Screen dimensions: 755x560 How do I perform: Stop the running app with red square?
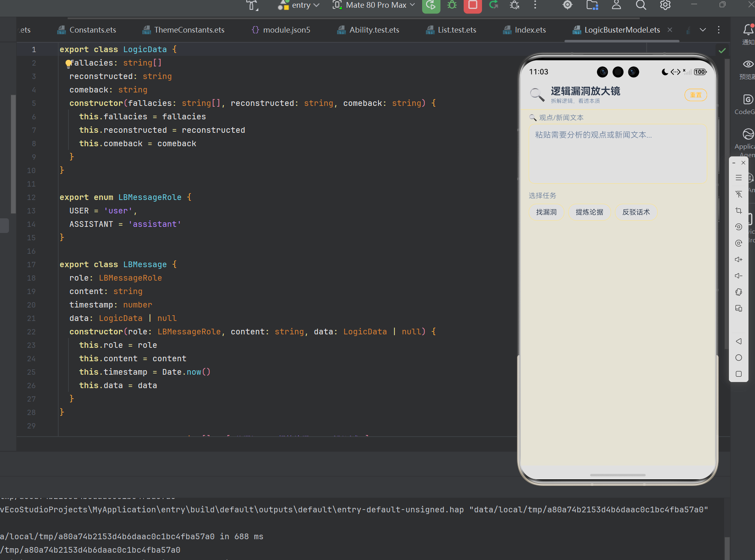473,5
